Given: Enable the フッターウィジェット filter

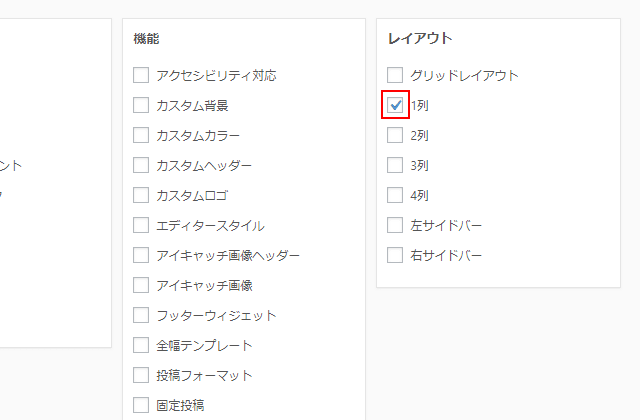Looking at the screenshot, I should tap(141, 315).
